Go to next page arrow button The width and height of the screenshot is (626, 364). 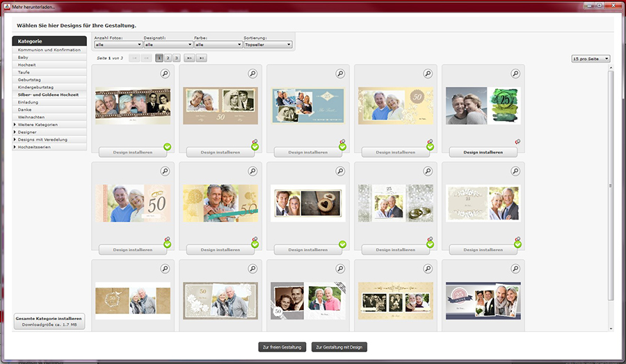tap(189, 58)
